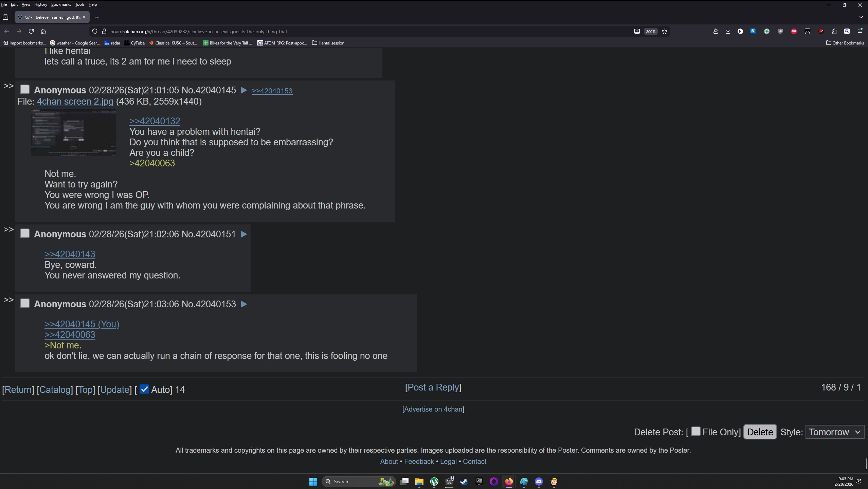Image resolution: width=868 pixels, height=489 pixels.
Task: Click the Firefox reload page icon
Action: pos(31,31)
